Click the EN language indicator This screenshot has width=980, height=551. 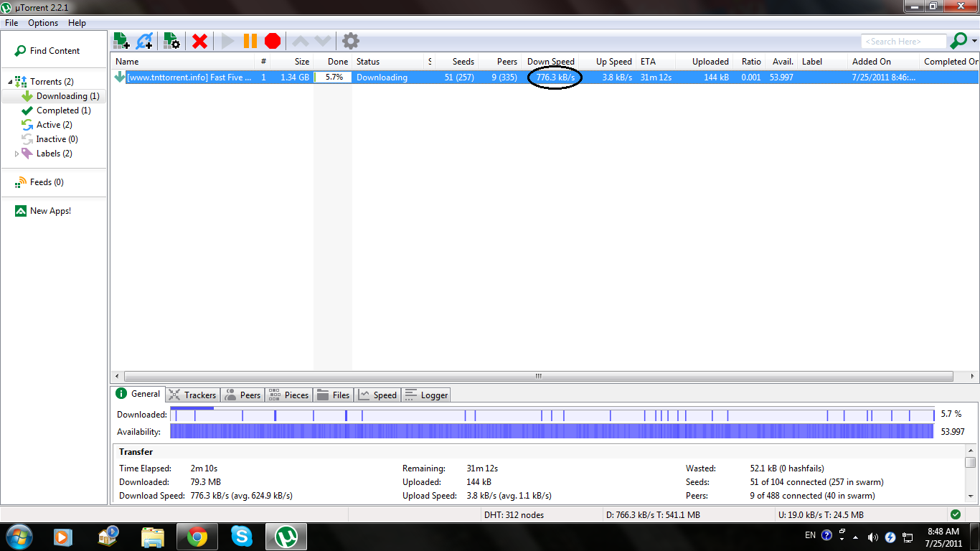coord(810,535)
